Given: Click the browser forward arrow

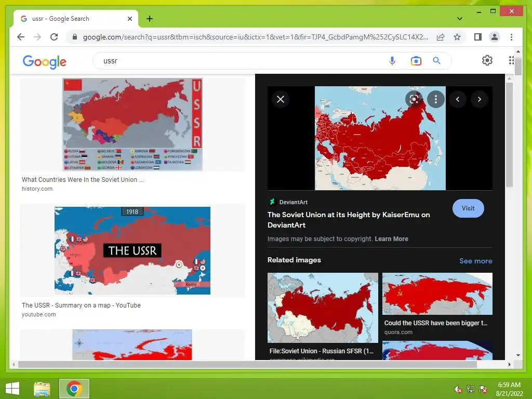Looking at the screenshot, I should pyautogui.click(x=37, y=37).
